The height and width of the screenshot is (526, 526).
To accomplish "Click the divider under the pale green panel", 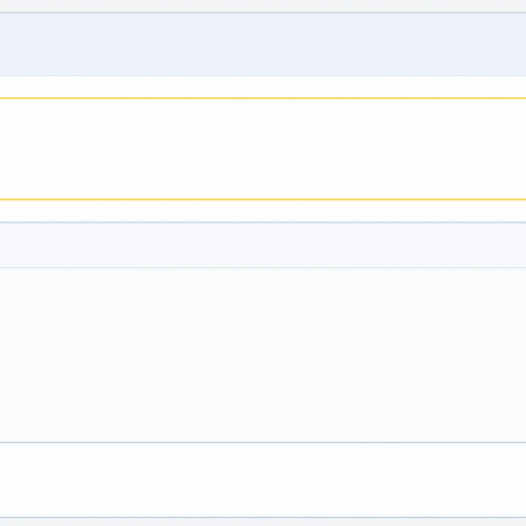I will (x=263, y=442).
